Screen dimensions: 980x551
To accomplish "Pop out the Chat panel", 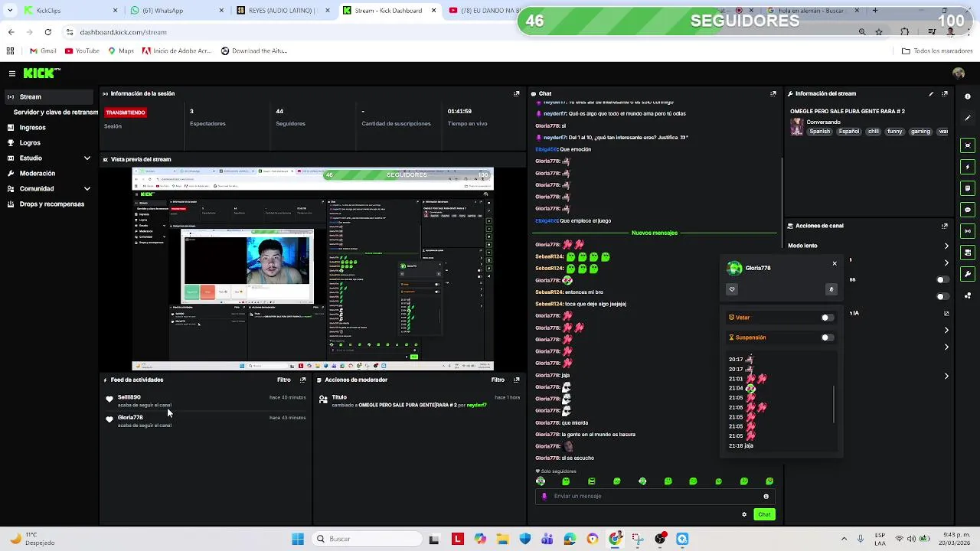I will click(773, 93).
